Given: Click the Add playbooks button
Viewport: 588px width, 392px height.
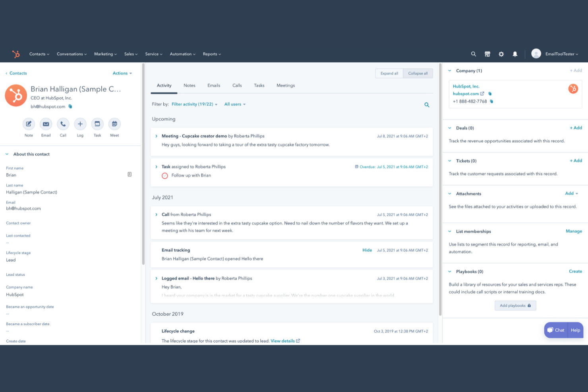Looking at the screenshot, I should pyautogui.click(x=515, y=305).
